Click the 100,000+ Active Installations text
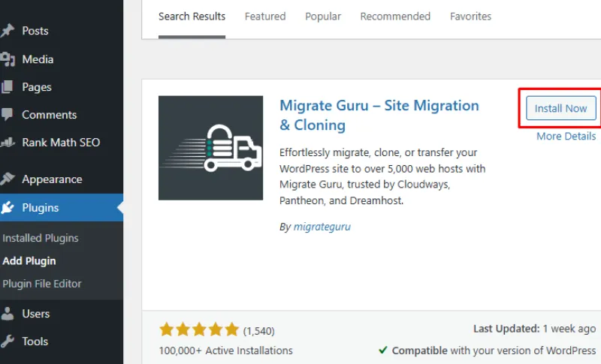Viewport: 601px width, 364px height. 226,350
